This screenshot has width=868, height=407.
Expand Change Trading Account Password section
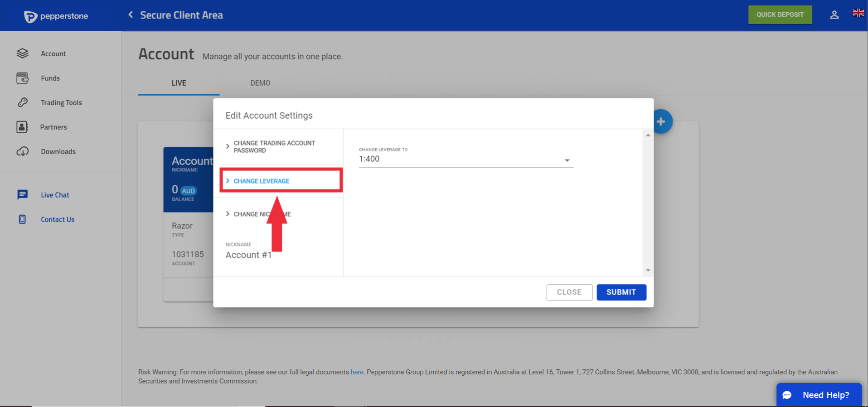pyautogui.click(x=274, y=146)
